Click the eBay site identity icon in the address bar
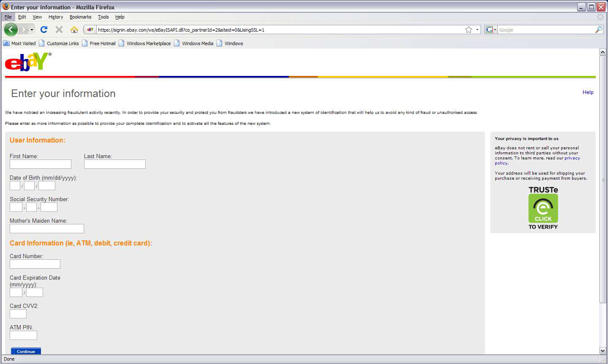The height and width of the screenshot is (364, 608). click(x=90, y=30)
